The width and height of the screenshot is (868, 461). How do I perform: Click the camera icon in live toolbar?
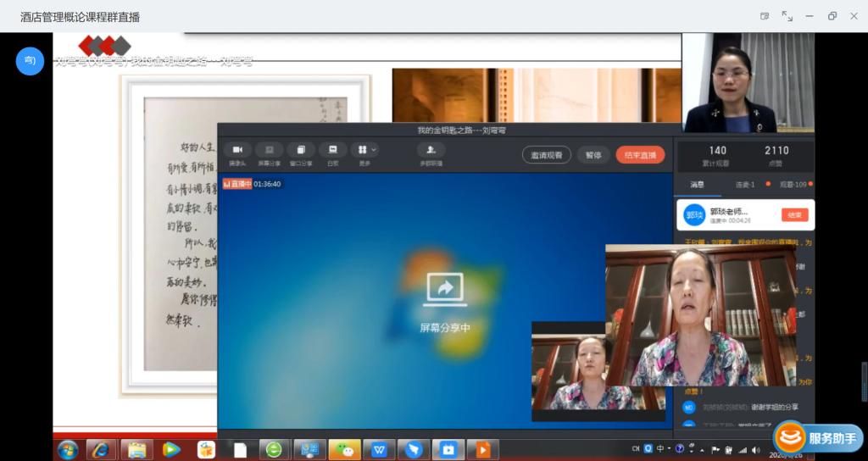[x=237, y=150]
